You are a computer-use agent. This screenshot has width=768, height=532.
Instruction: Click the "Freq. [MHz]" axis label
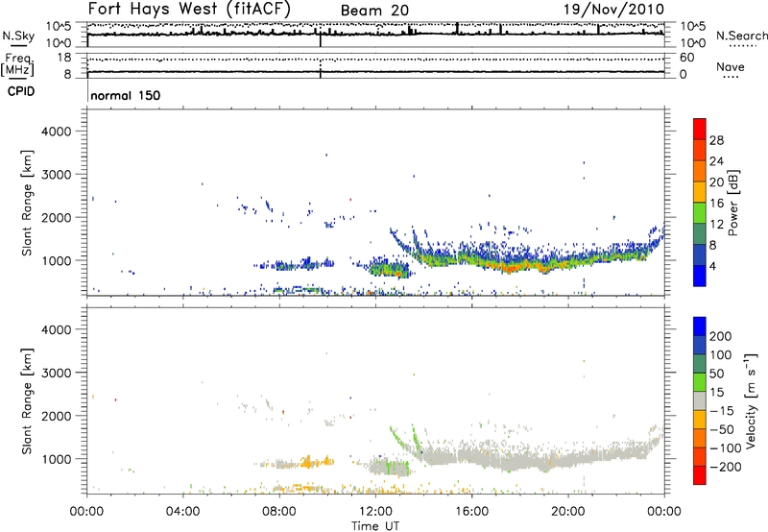[17, 65]
